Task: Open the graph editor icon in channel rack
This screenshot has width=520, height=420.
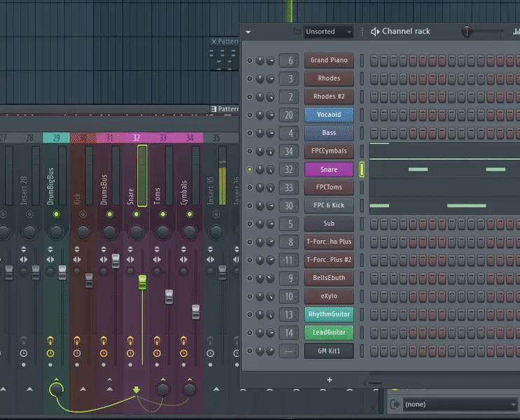Action: point(516,31)
